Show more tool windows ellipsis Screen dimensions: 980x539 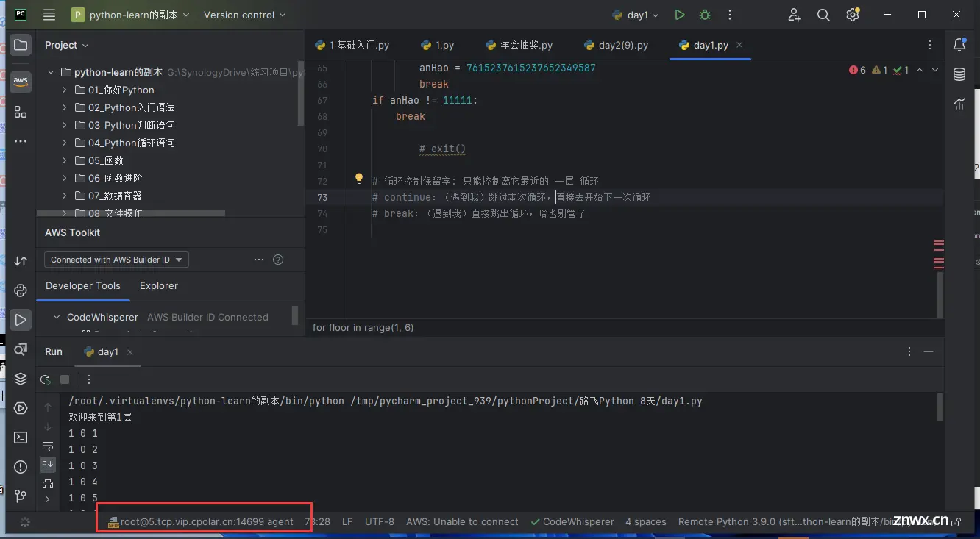click(x=21, y=140)
